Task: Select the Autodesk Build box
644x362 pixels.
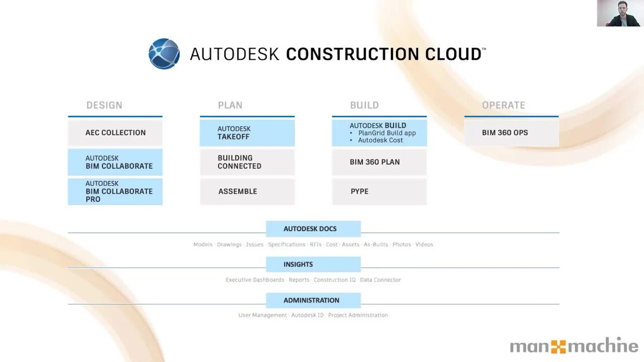Action: click(x=379, y=133)
